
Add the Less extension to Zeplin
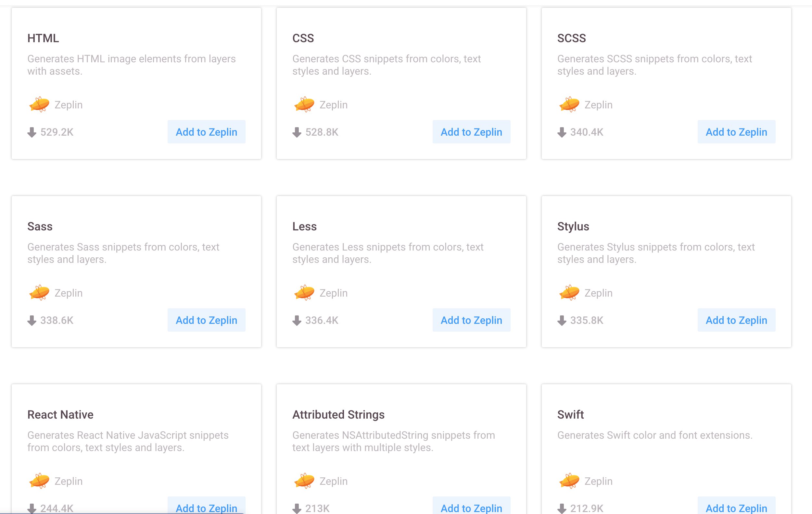click(x=471, y=320)
